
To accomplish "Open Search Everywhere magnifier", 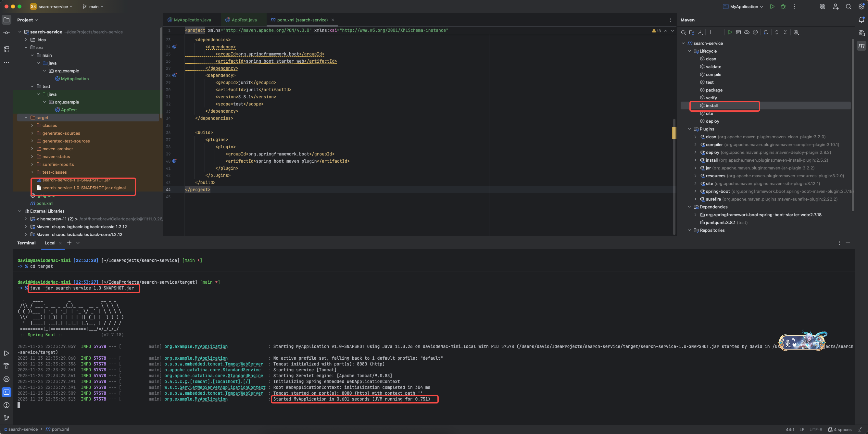I will click(849, 6).
